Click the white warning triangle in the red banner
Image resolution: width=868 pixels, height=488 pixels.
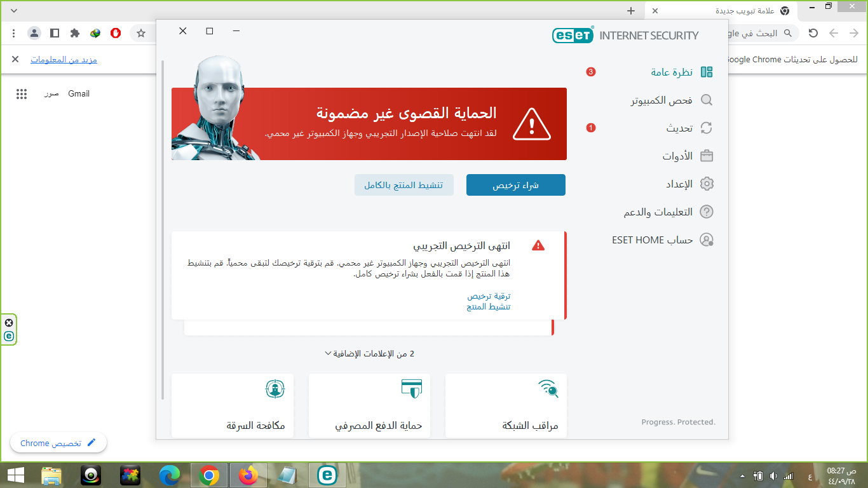point(532,123)
